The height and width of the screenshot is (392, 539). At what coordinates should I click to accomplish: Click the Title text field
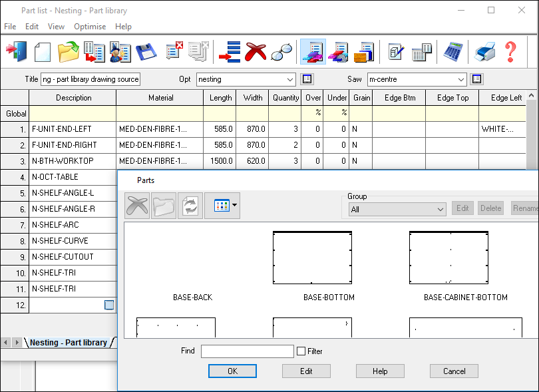(90, 79)
